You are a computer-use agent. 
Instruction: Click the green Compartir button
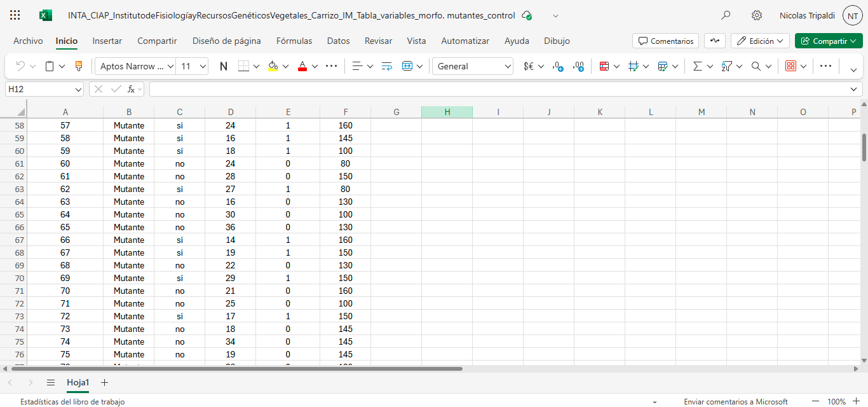coord(828,41)
